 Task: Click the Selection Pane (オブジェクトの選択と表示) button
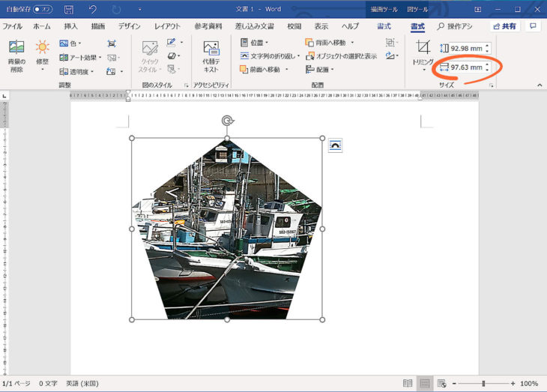coord(340,56)
